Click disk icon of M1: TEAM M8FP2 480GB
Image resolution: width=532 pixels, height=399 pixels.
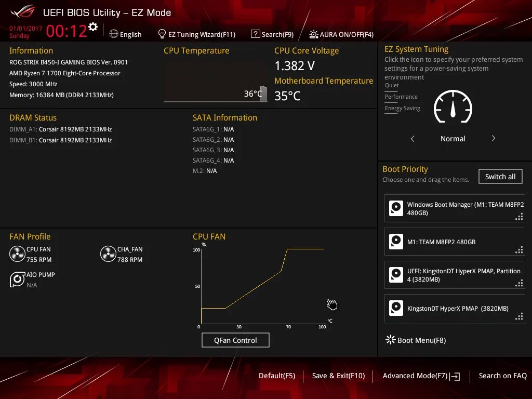point(396,242)
